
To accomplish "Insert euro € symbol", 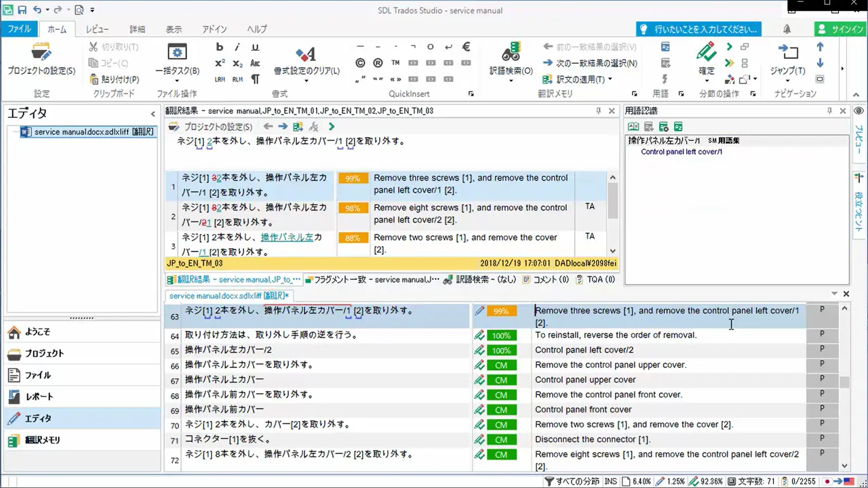I will point(466,47).
